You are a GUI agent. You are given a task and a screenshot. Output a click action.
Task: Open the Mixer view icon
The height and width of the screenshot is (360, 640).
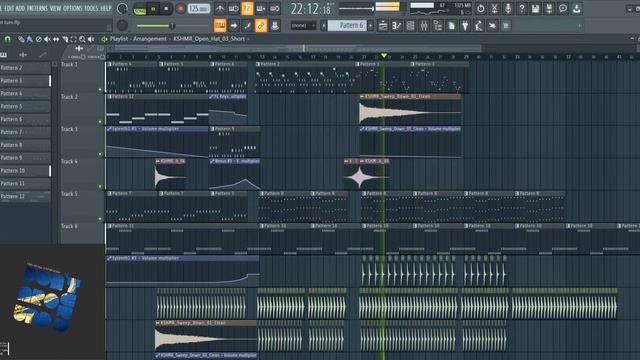point(424,26)
